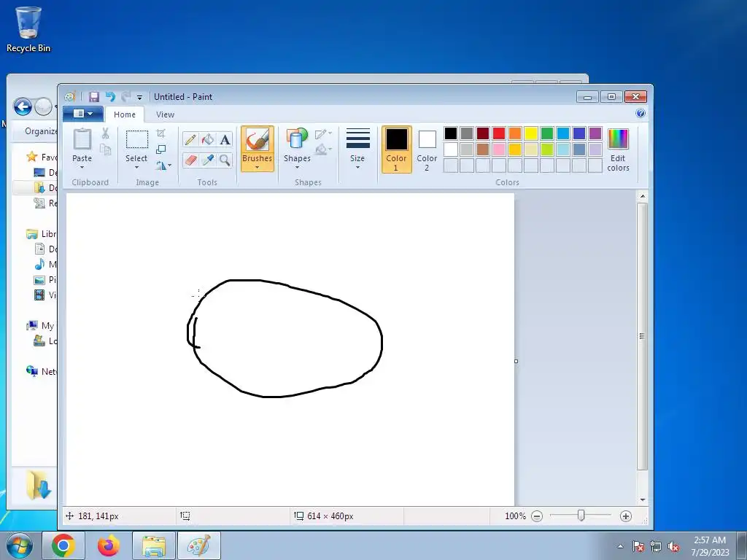Select the Color picker eyedropper tool

coord(208,160)
